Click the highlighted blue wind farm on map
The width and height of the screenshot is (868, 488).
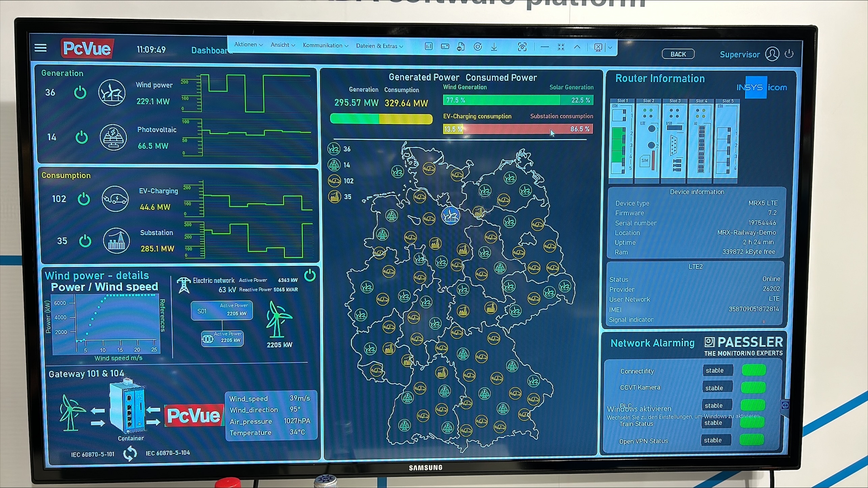pyautogui.click(x=450, y=216)
